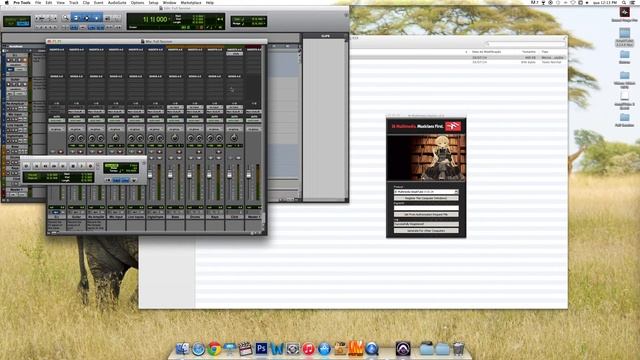Open the Apple menu
The width and height of the screenshot is (640, 360).
point(6,2)
